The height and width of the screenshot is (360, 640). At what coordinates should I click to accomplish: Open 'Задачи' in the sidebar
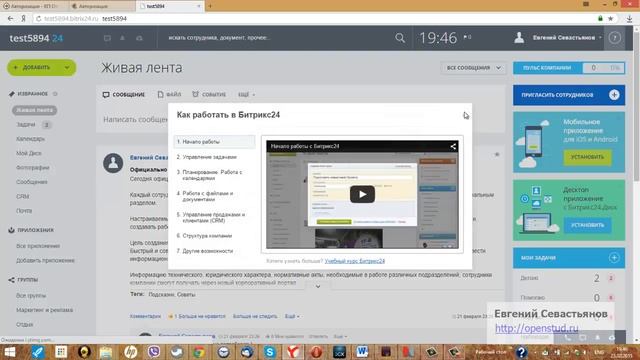click(26, 124)
